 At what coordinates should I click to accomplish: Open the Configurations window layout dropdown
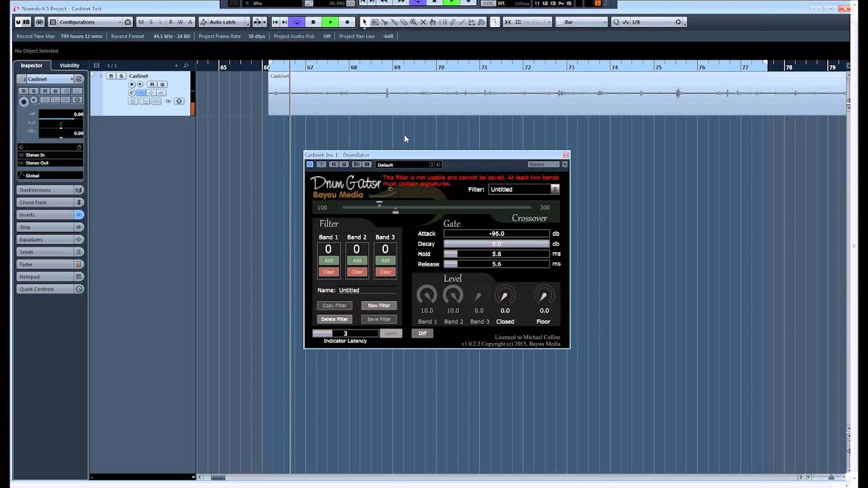[90, 22]
